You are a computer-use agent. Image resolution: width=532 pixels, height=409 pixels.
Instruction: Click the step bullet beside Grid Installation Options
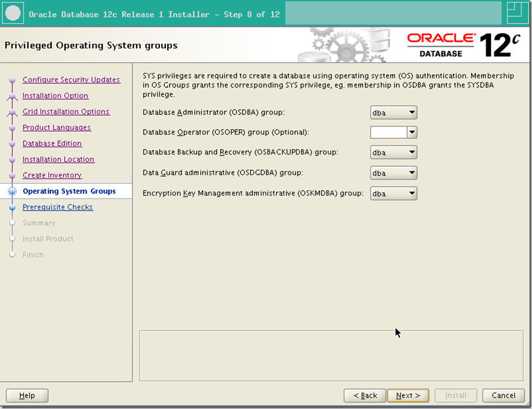pyautogui.click(x=13, y=112)
